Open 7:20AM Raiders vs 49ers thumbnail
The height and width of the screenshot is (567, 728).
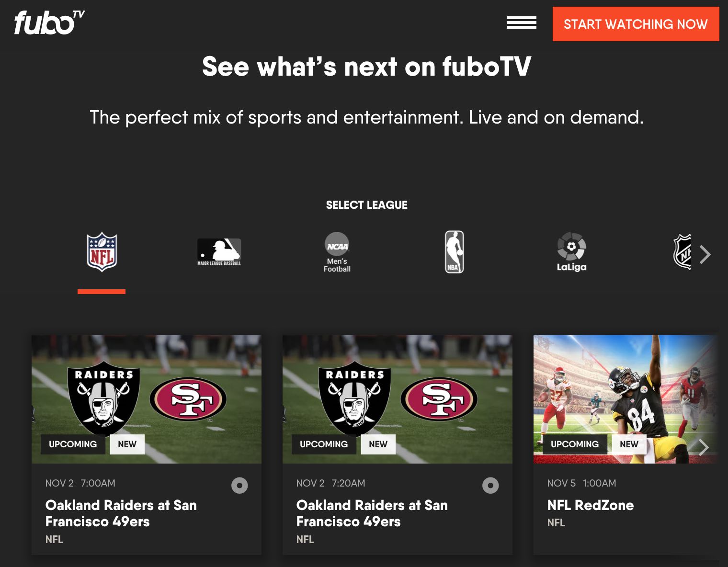click(398, 399)
